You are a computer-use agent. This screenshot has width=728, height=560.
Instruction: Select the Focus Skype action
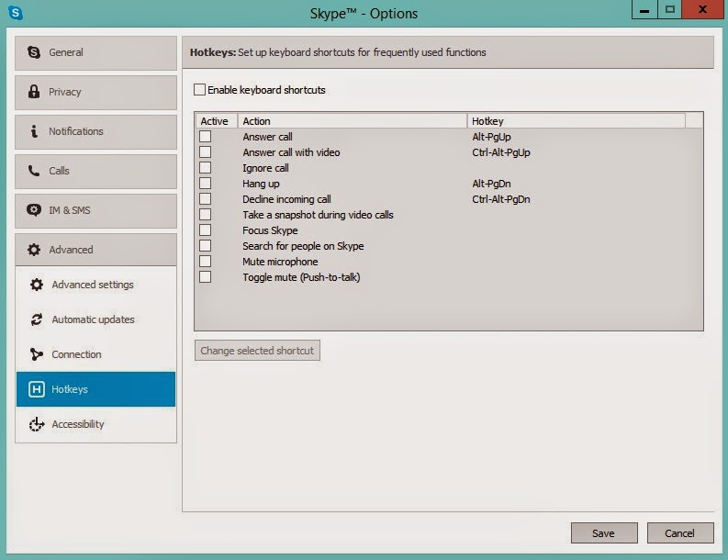(270, 230)
